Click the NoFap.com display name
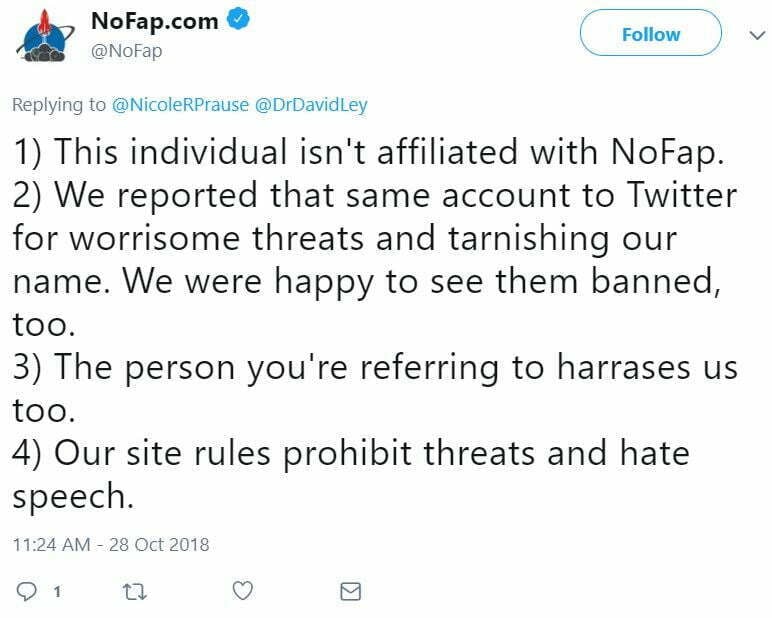772x618 pixels. [154, 21]
